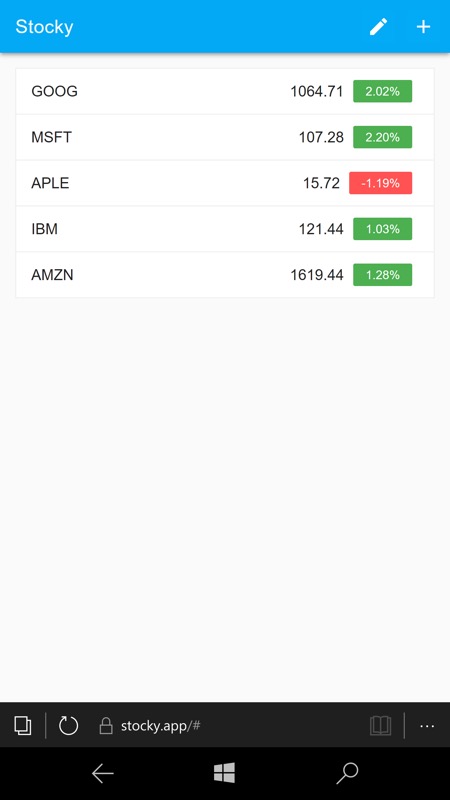Image resolution: width=450 pixels, height=800 pixels.
Task: Open the MSFT stock row
Action: click(225, 137)
